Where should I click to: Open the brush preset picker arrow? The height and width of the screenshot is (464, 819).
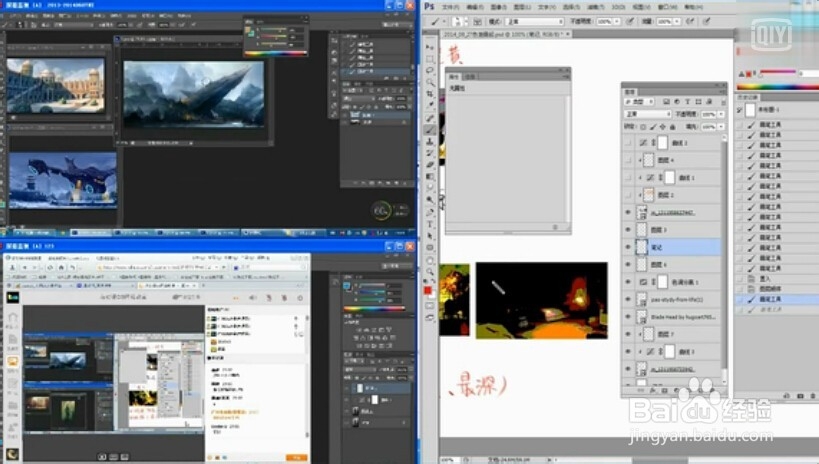(x=464, y=21)
